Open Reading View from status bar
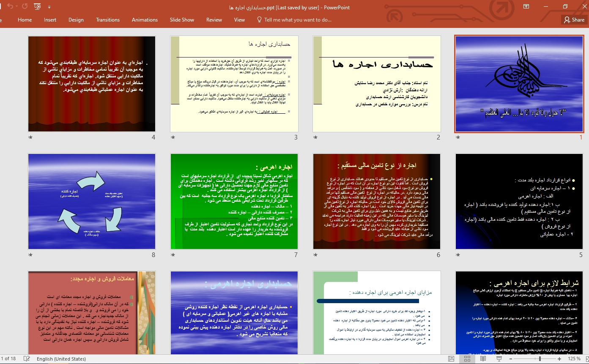Screen dimensions: 589x364 click(483, 359)
